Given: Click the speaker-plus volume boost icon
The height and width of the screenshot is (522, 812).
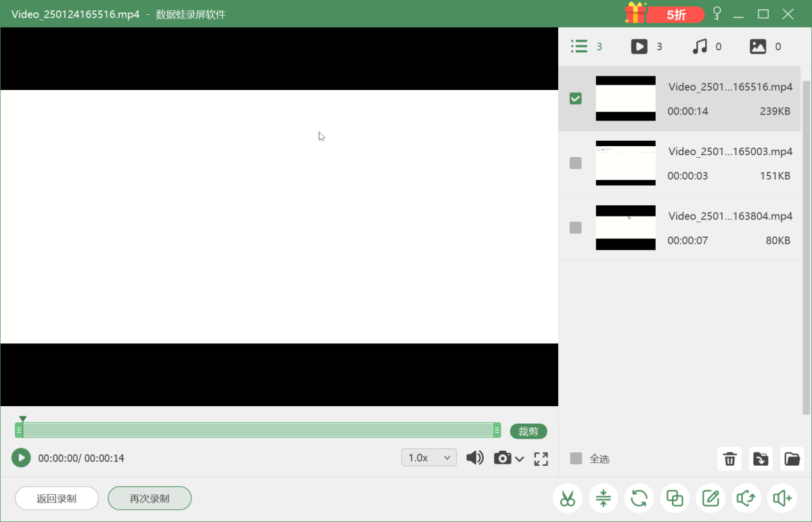Looking at the screenshot, I should (x=782, y=499).
